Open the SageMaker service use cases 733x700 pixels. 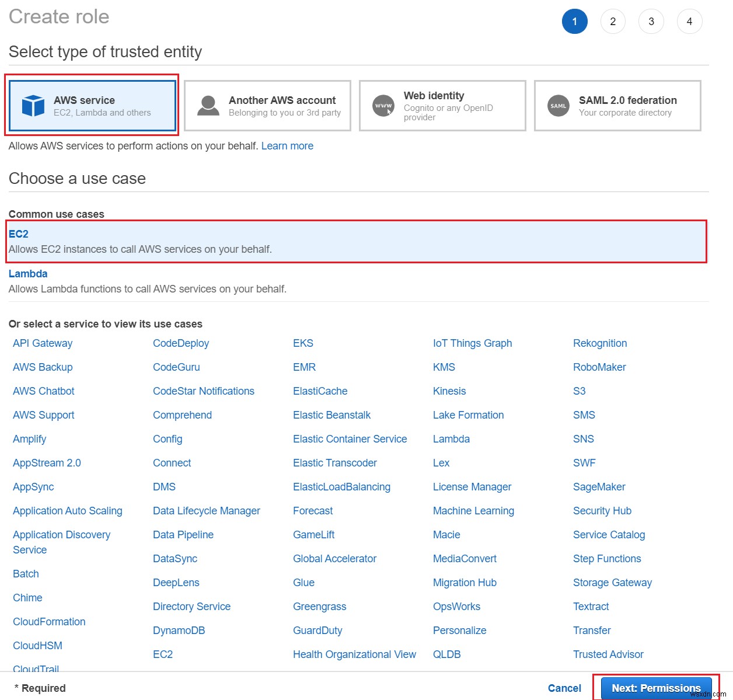[599, 486]
